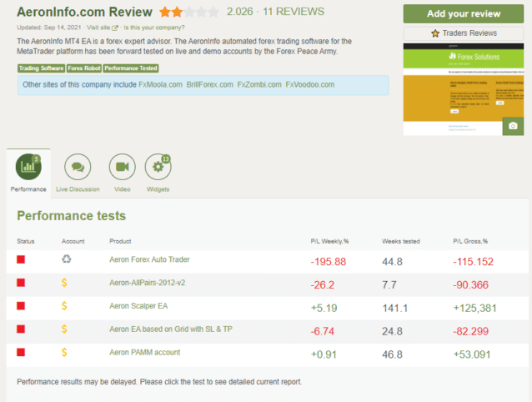Click the Performance tests heading
Screen dimensions: 532x402
coord(72,216)
